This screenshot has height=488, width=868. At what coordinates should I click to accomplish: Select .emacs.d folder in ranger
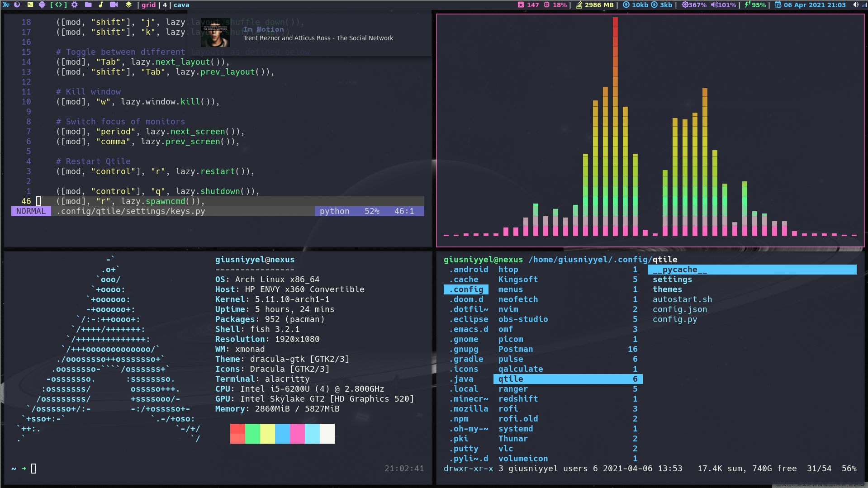tap(468, 329)
